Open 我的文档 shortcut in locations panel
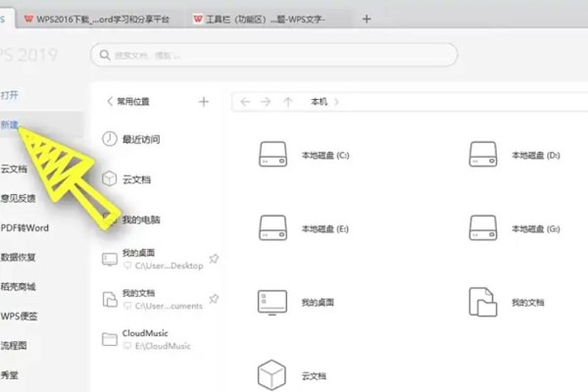Screen dimensions: 588x392 (138, 293)
